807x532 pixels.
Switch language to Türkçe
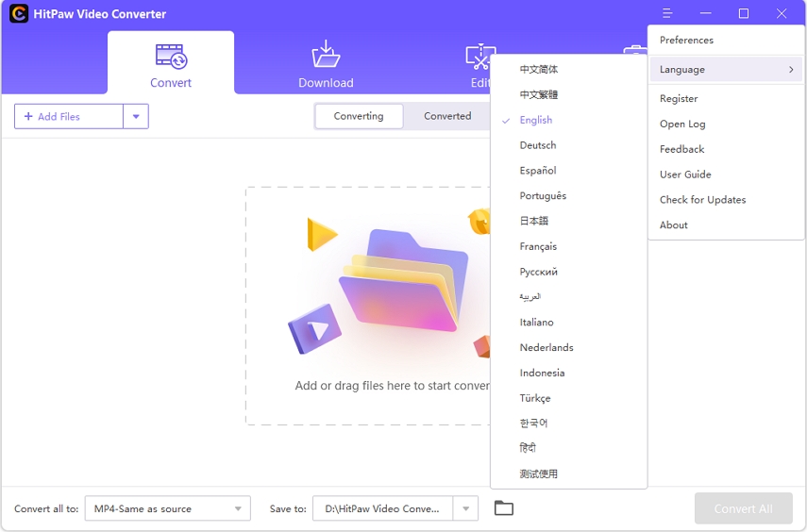[x=569, y=398]
